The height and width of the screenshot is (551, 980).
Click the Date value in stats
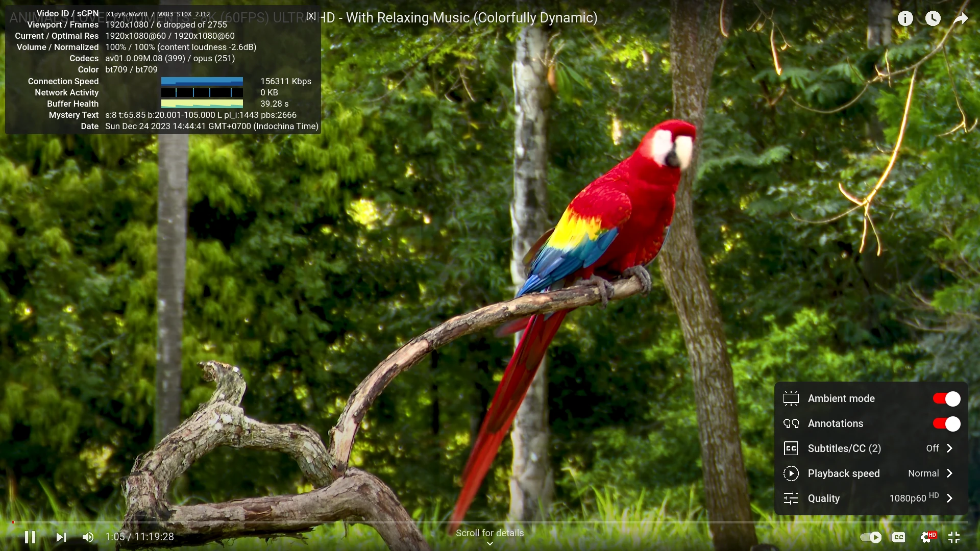tap(212, 127)
